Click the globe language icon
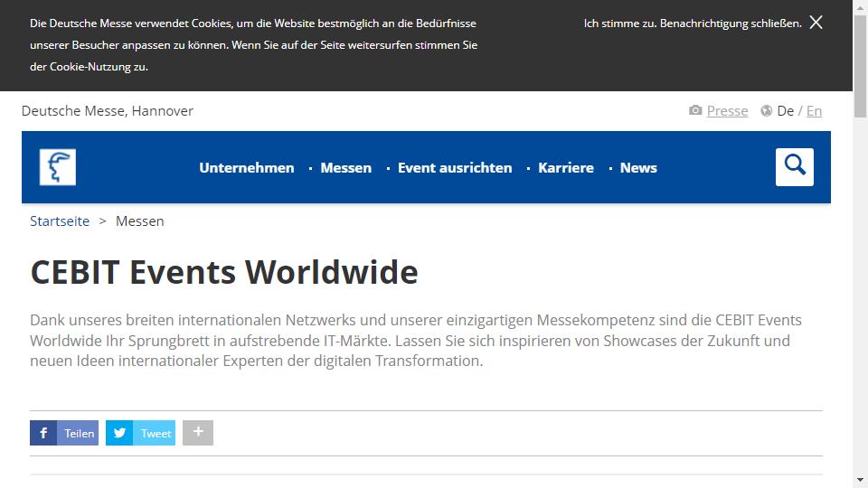This screenshot has height=488, width=868. [x=766, y=110]
